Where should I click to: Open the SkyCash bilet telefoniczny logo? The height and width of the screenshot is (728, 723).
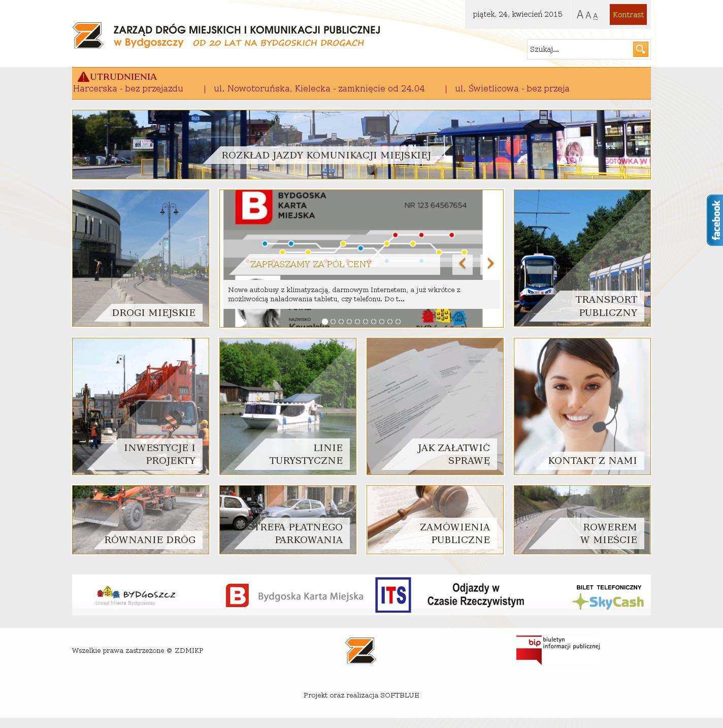[x=608, y=596]
